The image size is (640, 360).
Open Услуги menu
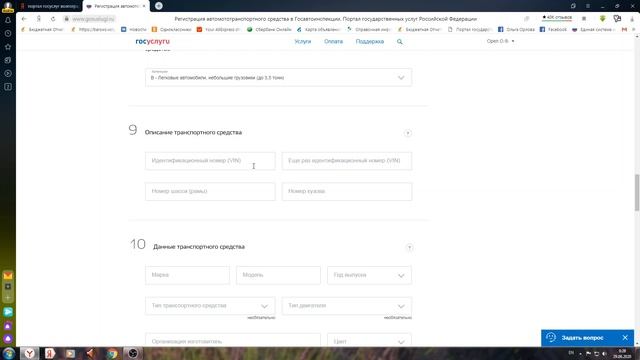click(x=303, y=42)
